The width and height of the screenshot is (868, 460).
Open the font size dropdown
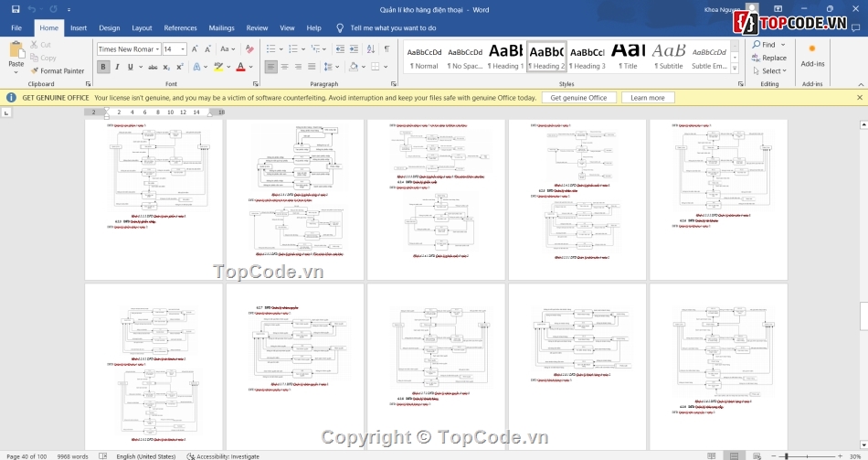tap(183, 49)
